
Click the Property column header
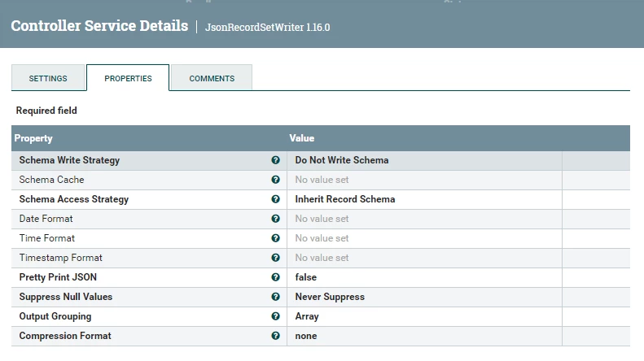[x=33, y=138]
